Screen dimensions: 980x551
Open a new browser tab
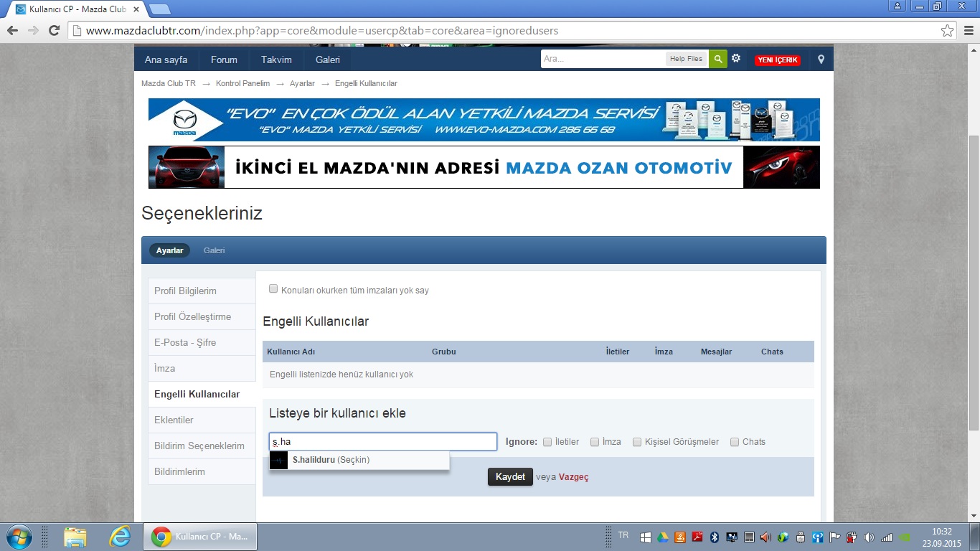[x=159, y=9]
